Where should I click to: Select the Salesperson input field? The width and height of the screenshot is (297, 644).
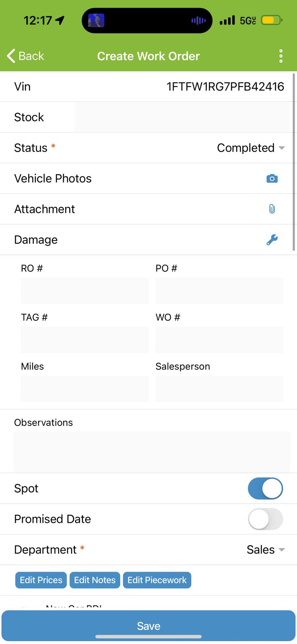219,389
